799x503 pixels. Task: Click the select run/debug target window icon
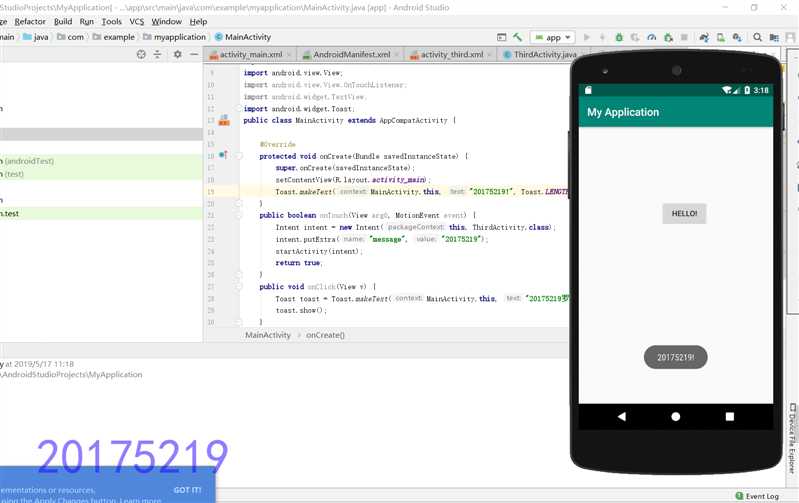[501, 37]
